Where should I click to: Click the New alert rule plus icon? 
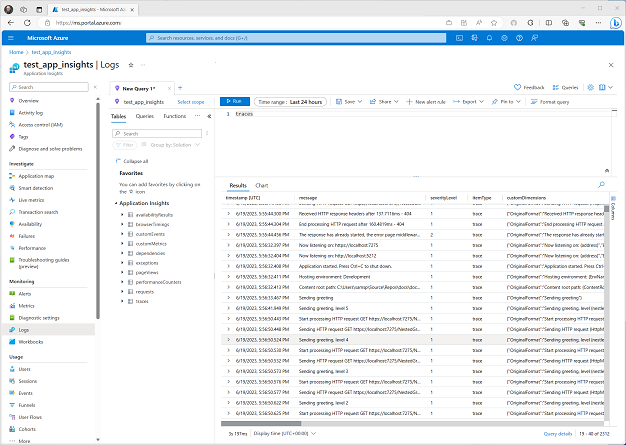click(x=411, y=101)
